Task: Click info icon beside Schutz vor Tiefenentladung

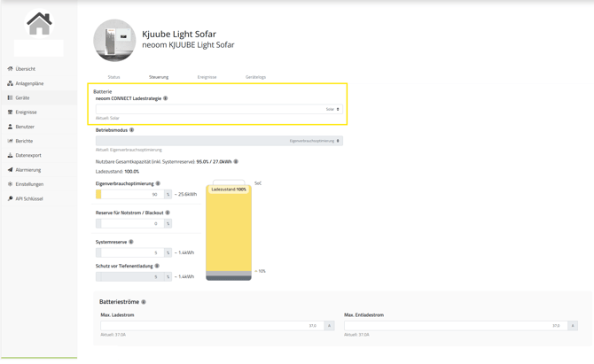Action: 157,266
